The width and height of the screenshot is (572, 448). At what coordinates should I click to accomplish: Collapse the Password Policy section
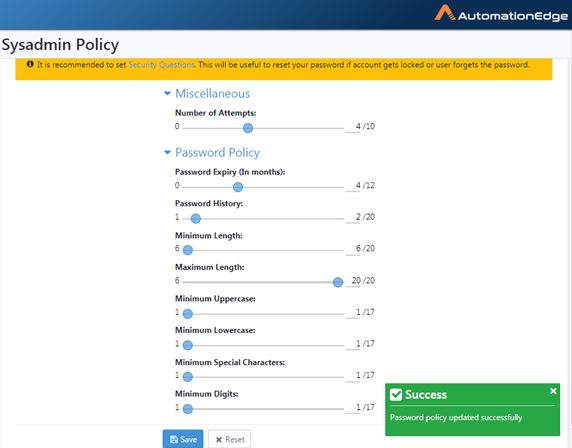click(x=167, y=152)
